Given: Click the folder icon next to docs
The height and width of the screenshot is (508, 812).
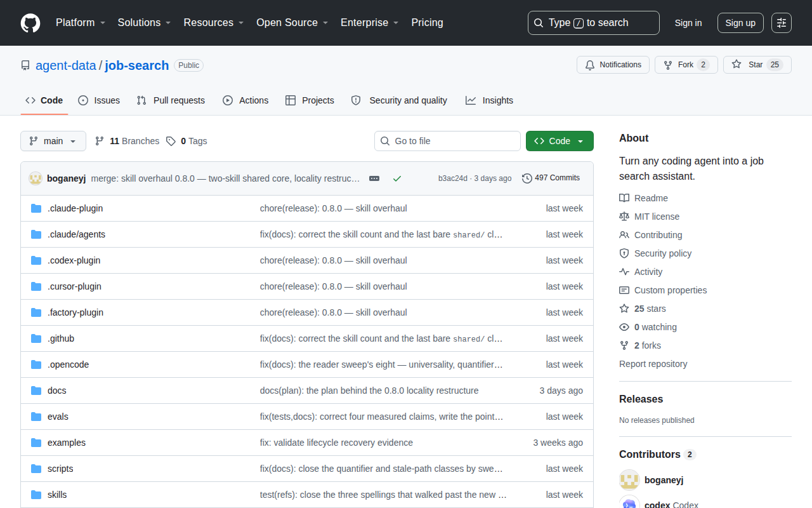Looking at the screenshot, I should 36,391.
